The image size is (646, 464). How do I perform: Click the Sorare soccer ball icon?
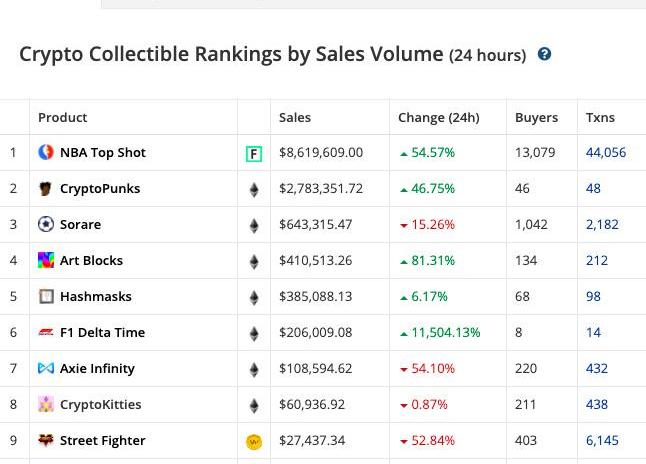pos(46,225)
